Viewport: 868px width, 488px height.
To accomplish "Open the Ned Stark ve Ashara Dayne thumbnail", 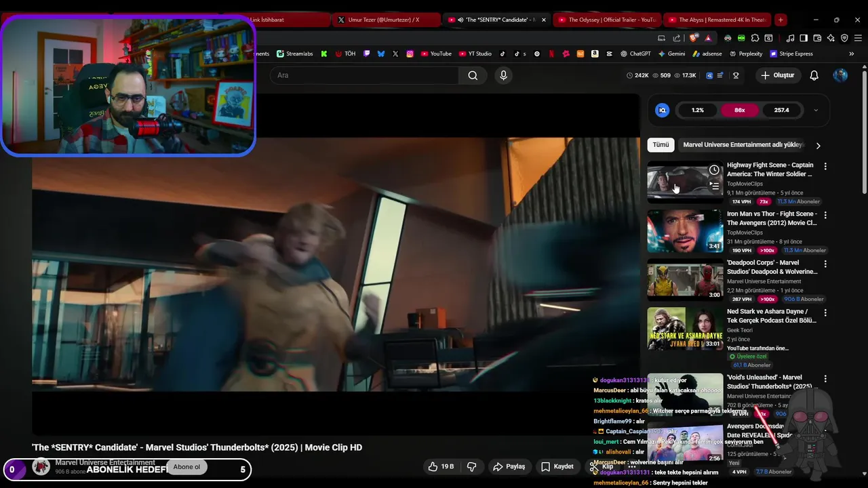I will 685,329.
